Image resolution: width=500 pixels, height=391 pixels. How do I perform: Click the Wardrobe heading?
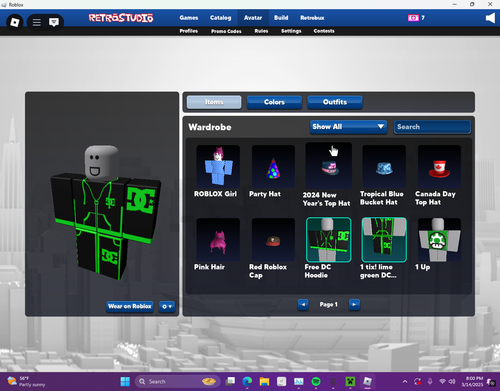[x=210, y=127]
